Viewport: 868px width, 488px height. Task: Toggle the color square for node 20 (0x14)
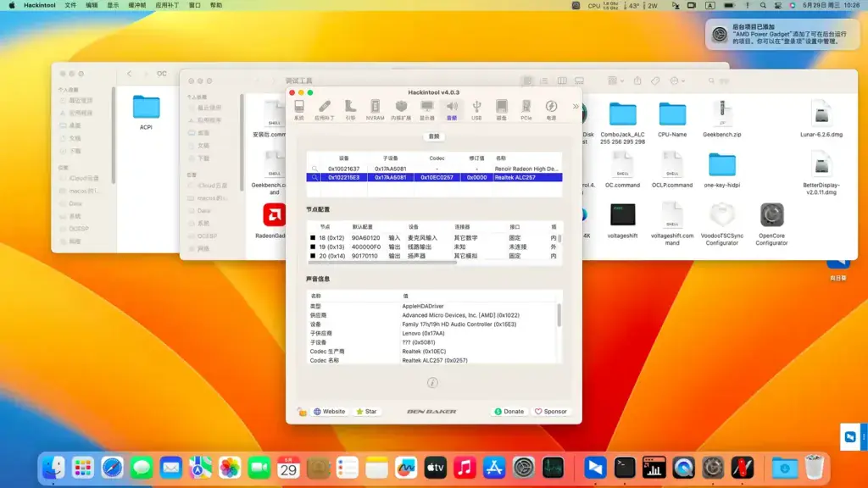point(313,256)
